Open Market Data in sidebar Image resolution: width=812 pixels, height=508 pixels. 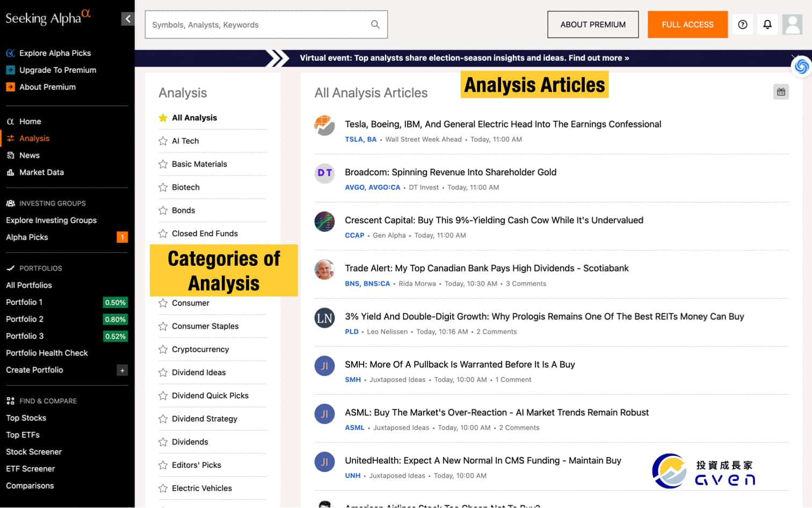coord(41,172)
